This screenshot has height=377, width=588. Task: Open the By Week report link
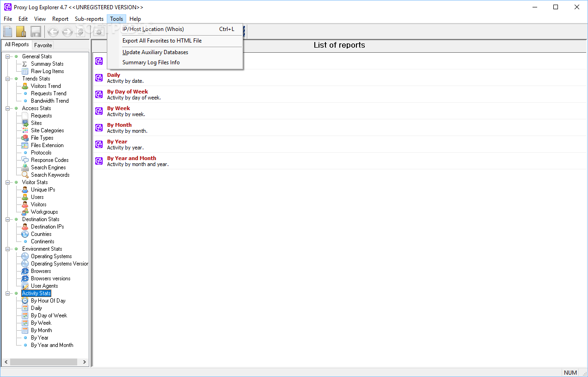[x=119, y=108]
